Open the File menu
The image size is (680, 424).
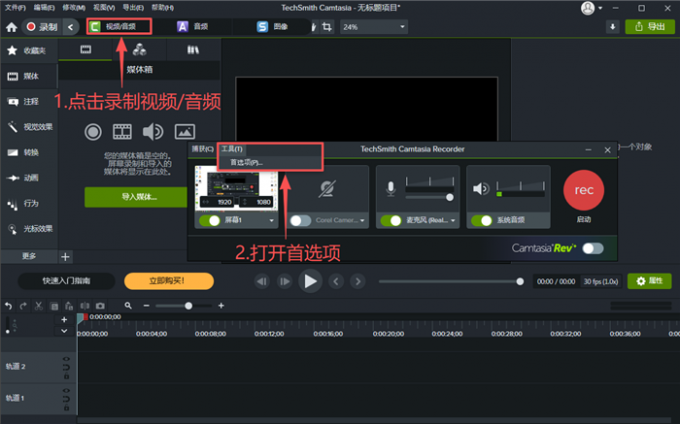click(15, 8)
